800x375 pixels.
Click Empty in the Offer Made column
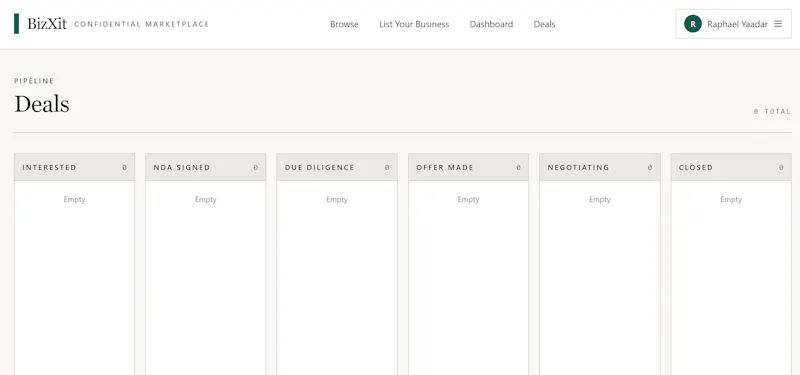[x=468, y=199]
